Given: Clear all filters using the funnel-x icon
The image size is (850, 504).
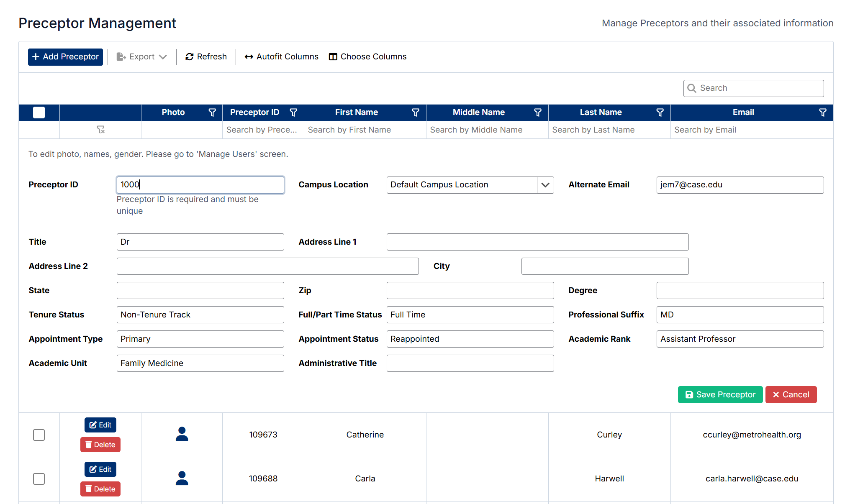Looking at the screenshot, I should (x=100, y=130).
